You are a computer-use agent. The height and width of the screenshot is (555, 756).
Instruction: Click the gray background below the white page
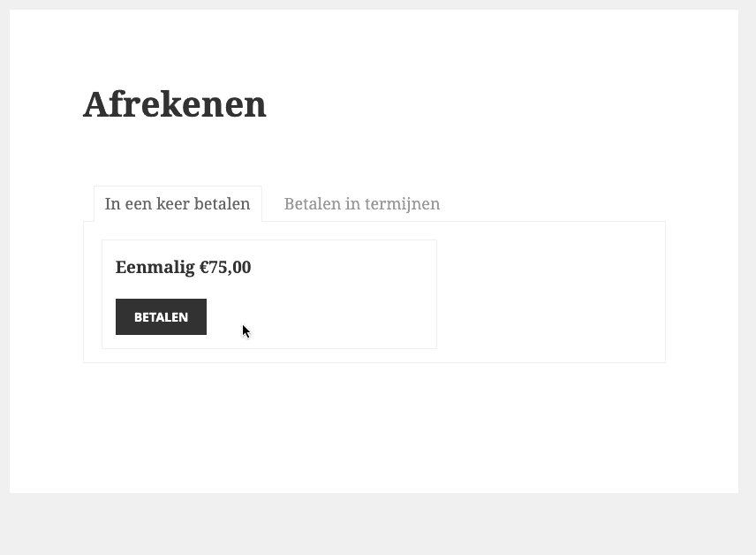point(378,526)
